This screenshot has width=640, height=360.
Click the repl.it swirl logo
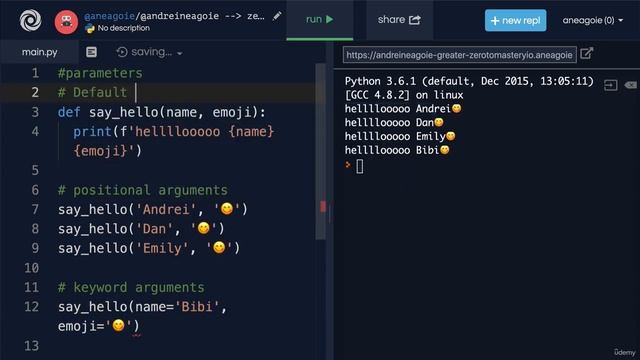pos(31,20)
